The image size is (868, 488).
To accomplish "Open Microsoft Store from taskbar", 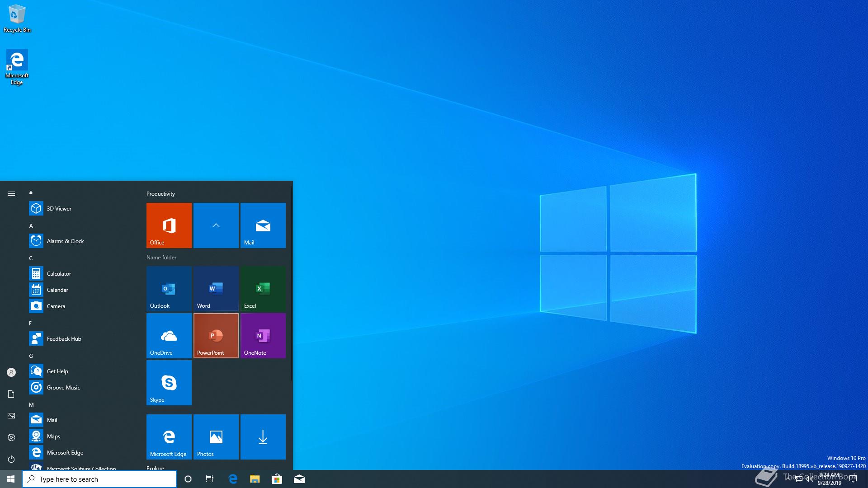I will point(277,479).
